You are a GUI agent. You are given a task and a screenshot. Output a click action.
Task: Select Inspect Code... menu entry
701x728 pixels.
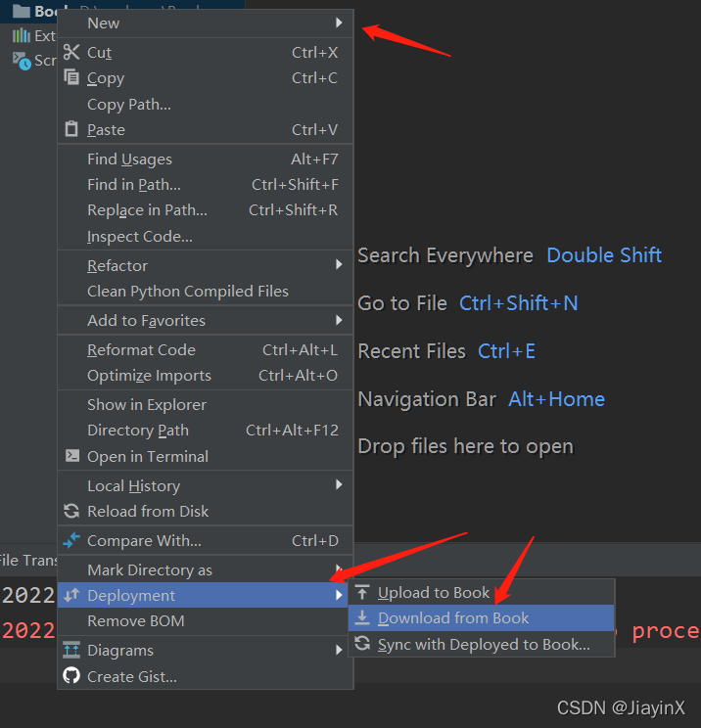(x=206, y=237)
